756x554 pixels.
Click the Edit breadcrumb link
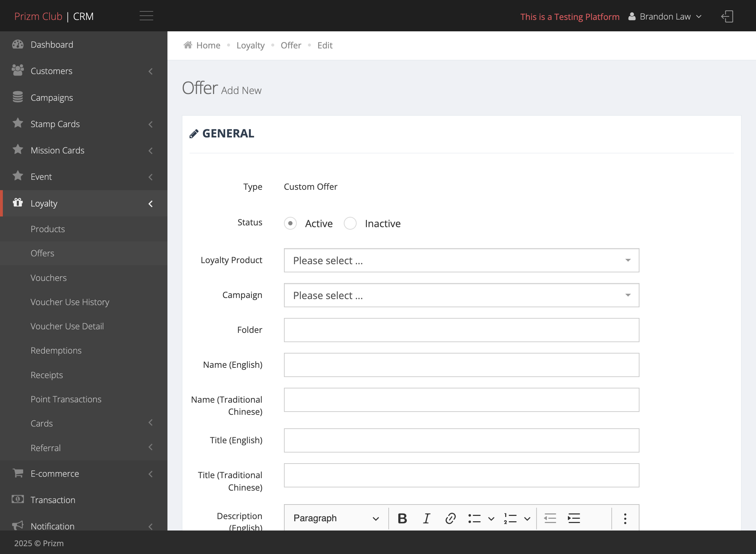(325, 45)
